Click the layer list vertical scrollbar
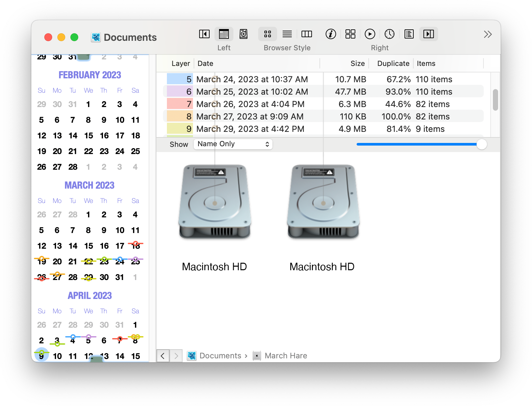Viewport: 532px width, 406px height. [495, 100]
